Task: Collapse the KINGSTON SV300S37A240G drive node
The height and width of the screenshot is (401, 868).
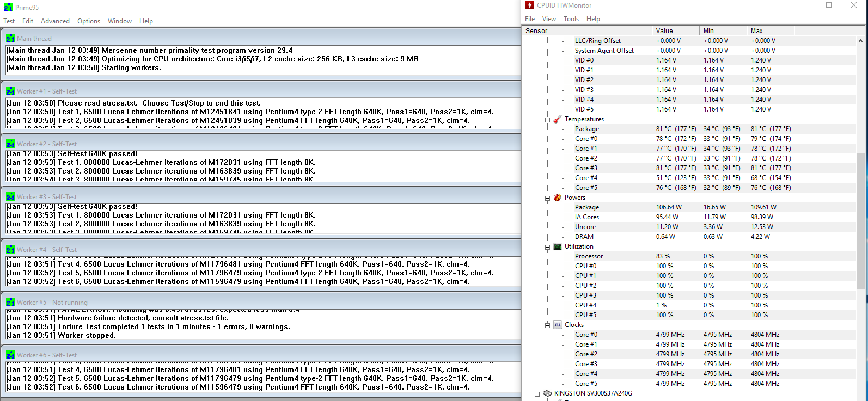Action: click(537, 394)
